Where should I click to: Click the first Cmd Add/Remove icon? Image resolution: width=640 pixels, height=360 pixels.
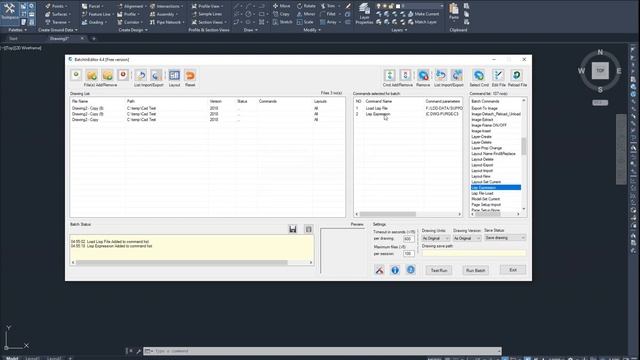click(390, 75)
